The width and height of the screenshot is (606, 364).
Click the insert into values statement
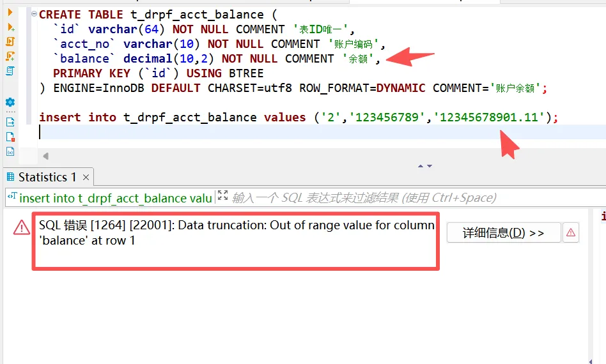coord(299,117)
